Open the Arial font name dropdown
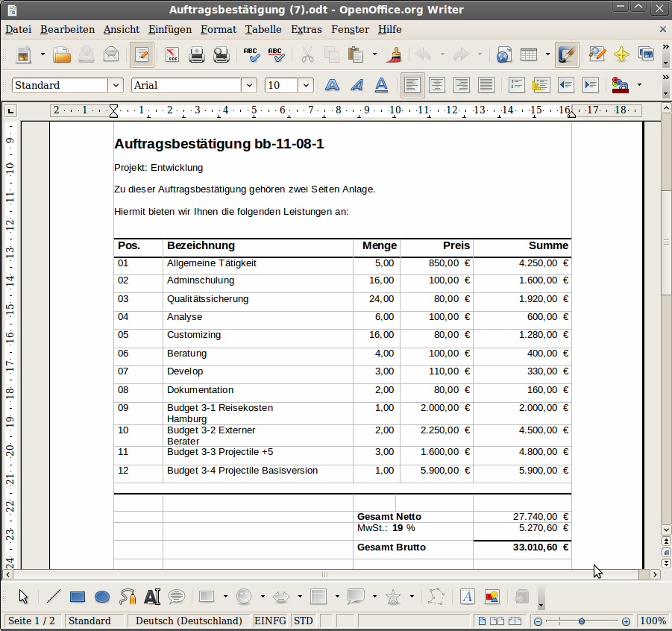This screenshot has width=672, height=631. 249,85
